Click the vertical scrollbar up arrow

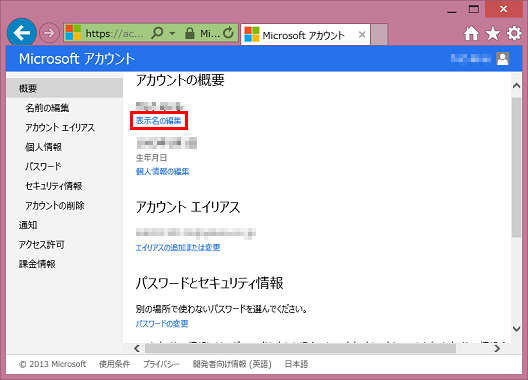tap(516, 86)
